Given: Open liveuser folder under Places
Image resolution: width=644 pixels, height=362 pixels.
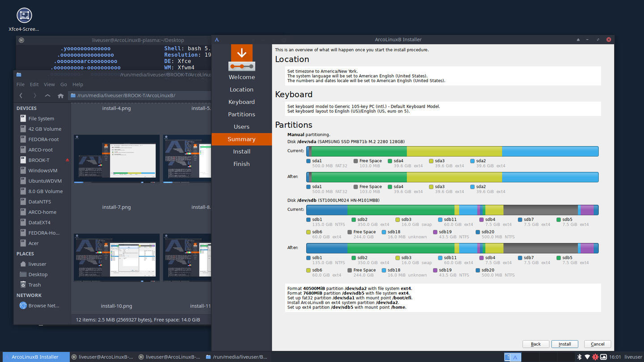Looking at the screenshot, I should [x=41, y=264].
